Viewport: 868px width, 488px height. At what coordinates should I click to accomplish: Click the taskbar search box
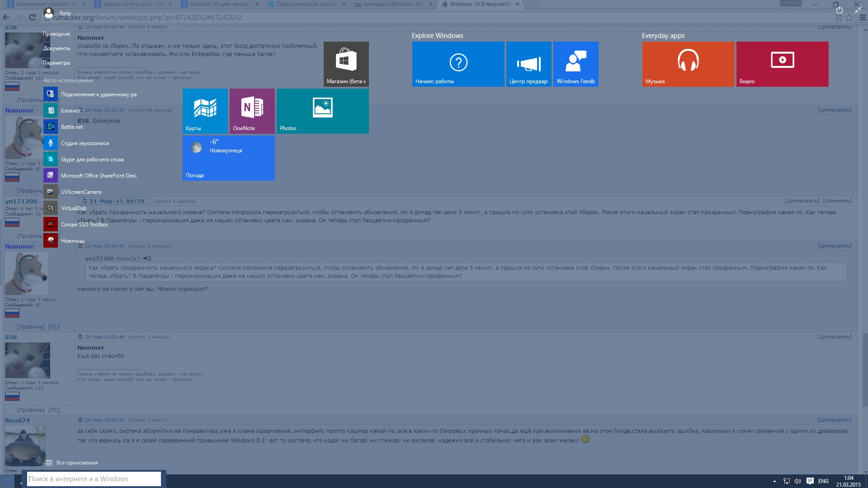pos(94,479)
